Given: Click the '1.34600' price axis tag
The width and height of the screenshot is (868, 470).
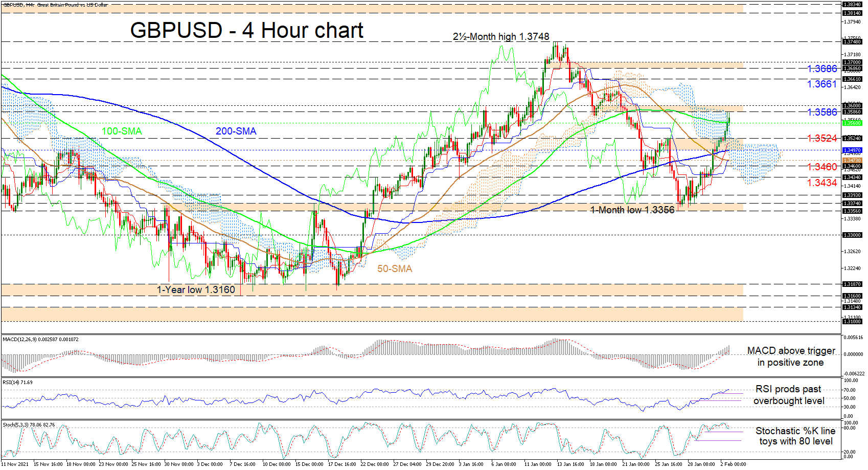Looking at the screenshot, I should click(x=852, y=166).
